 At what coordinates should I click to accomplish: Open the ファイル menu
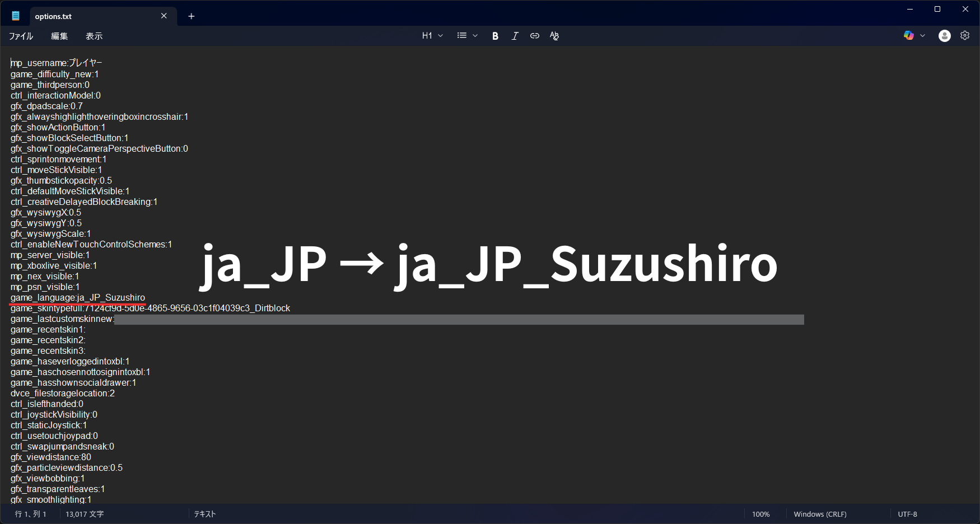pyautogui.click(x=20, y=36)
